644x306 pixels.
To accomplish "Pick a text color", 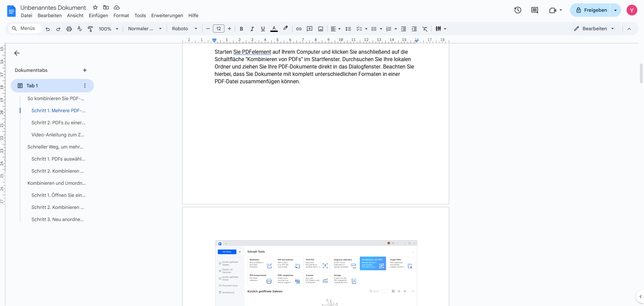I will click(x=274, y=29).
